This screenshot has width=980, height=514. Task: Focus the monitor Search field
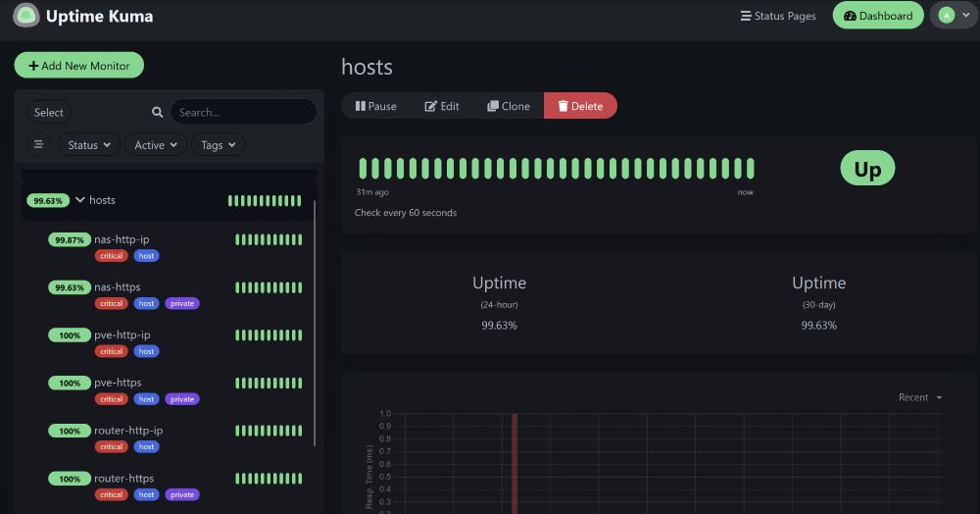(x=243, y=113)
